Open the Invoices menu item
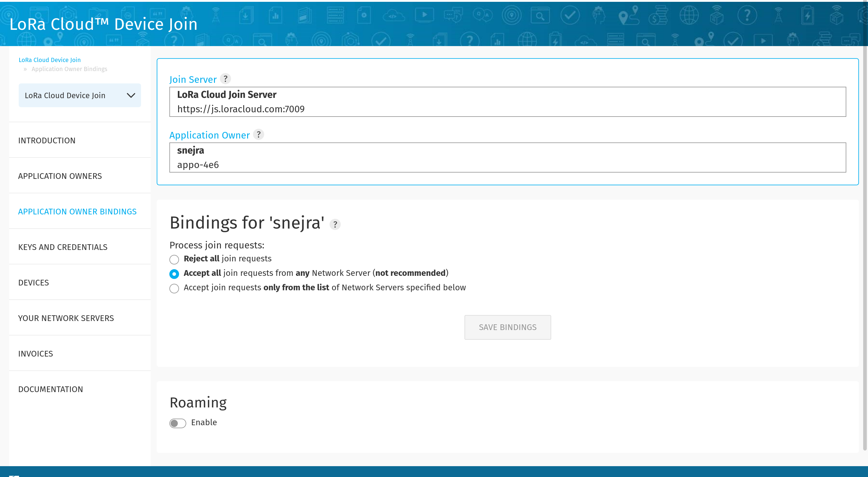The image size is (868, 477). 80,354
